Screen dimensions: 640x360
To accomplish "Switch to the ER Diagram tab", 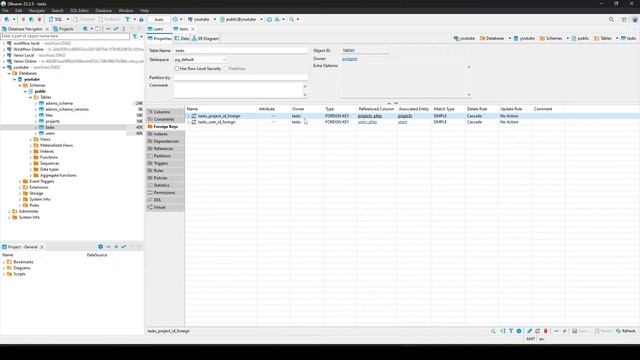I will point(205,38).
